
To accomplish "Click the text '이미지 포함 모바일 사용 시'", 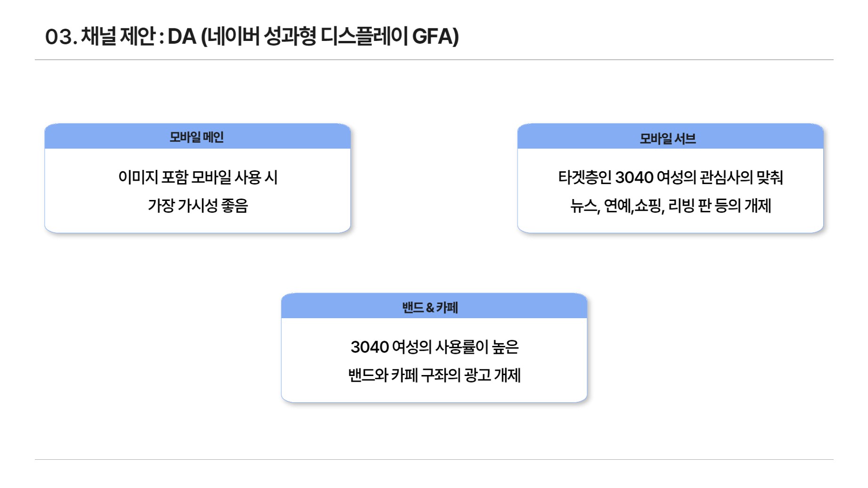I will point(198,177).
